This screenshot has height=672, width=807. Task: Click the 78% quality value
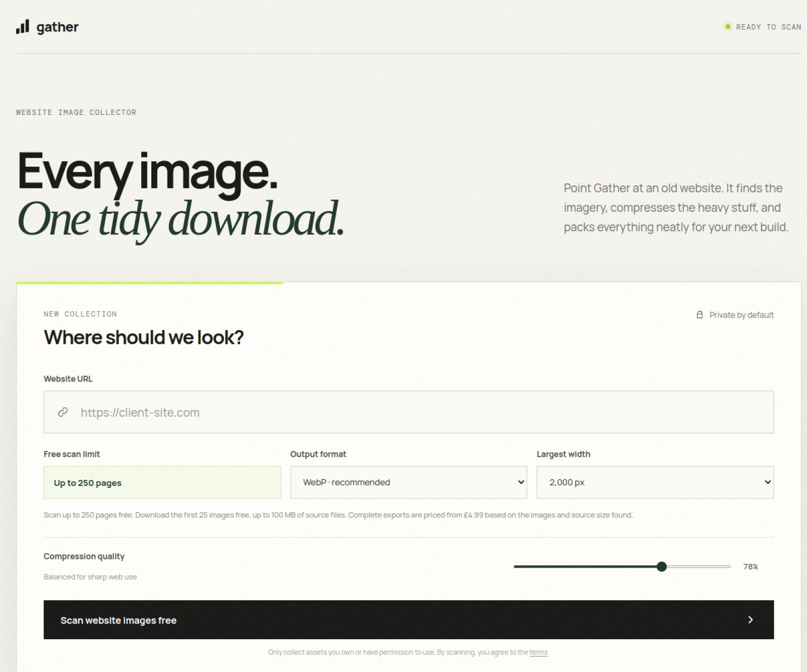(751, 567)
